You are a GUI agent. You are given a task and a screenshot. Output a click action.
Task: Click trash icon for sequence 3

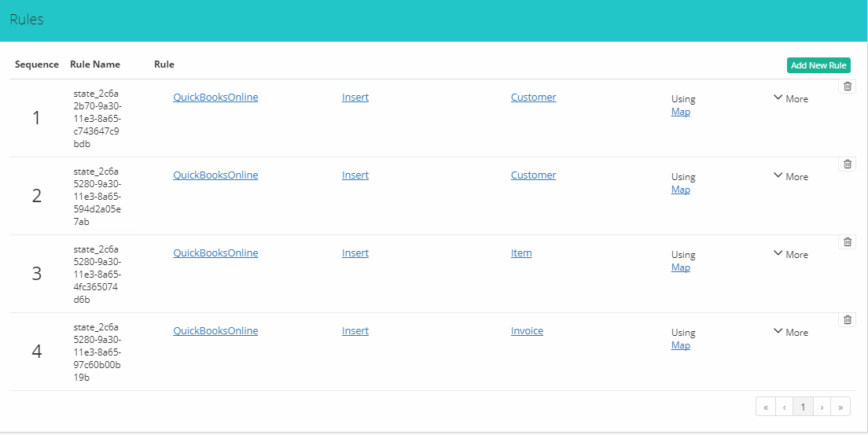[x=847, y=242]
